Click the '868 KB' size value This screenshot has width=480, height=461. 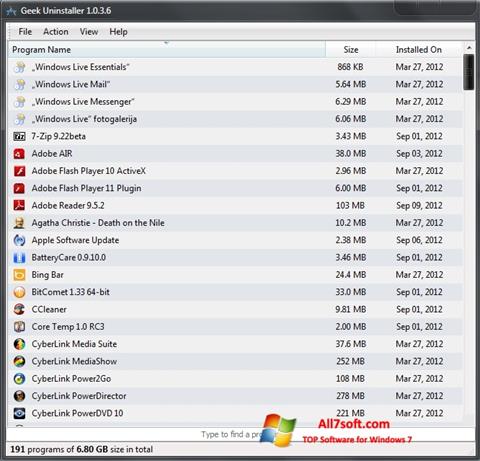pyautogui.click(x=350, y=67)
